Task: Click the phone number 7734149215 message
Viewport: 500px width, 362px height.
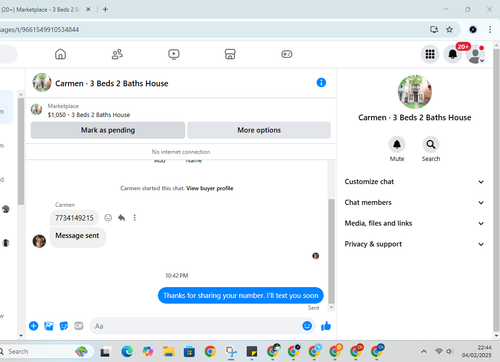Action: 74,218
